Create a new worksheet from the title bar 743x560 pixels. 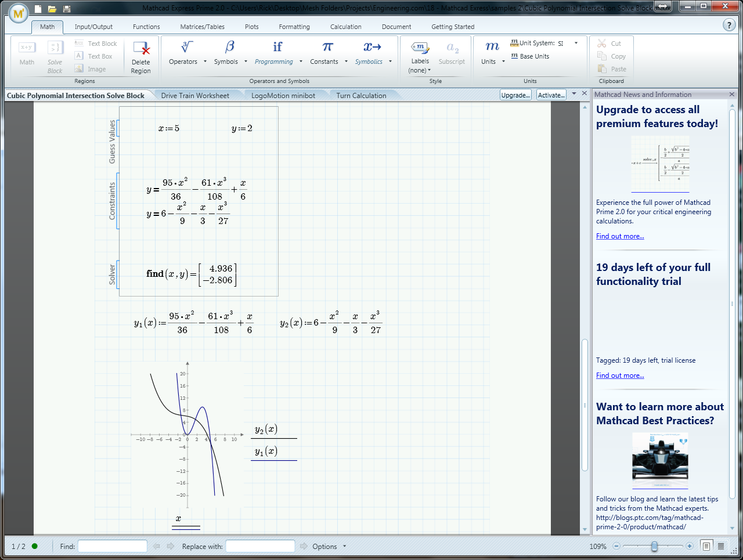38,9
